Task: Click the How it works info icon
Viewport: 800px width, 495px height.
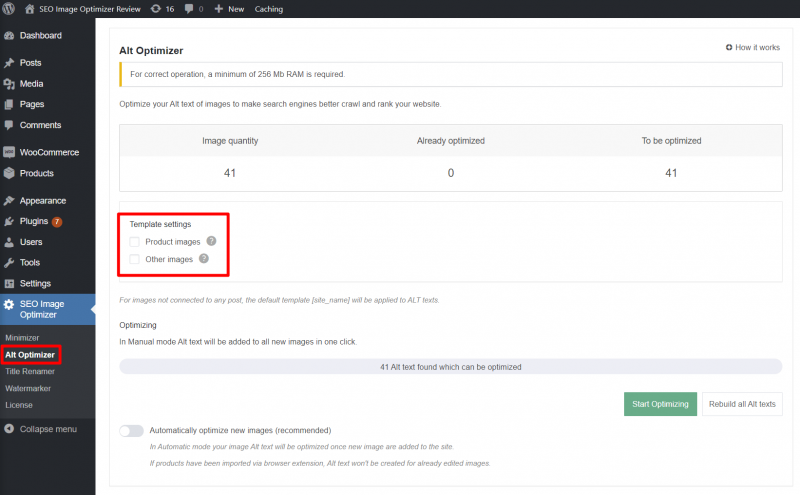Action: (x=729, y=47)
